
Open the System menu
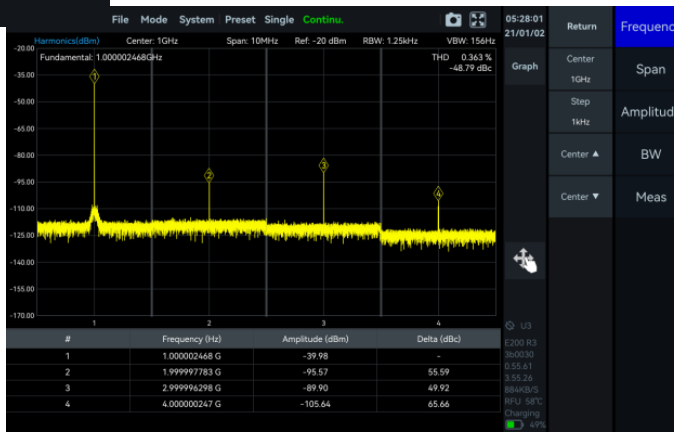[196, 20]
